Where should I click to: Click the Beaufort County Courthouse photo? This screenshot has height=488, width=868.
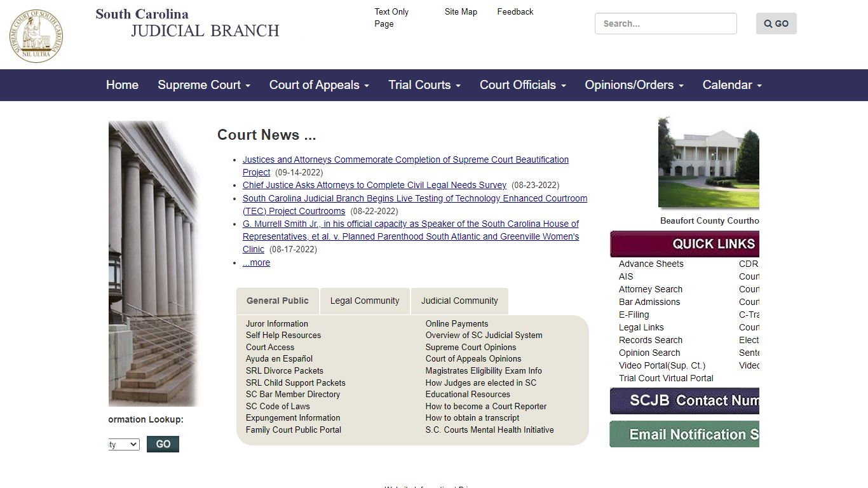click(709, 162)
